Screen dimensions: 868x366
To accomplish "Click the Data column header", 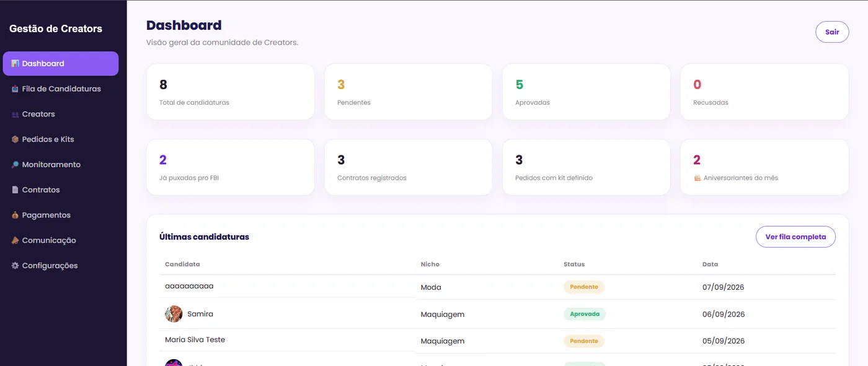I will [711, 264].
